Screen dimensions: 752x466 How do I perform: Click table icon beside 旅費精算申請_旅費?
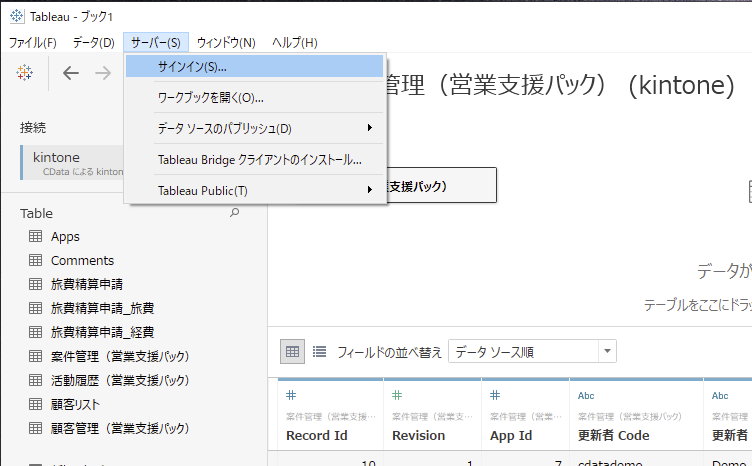(35, 308)
